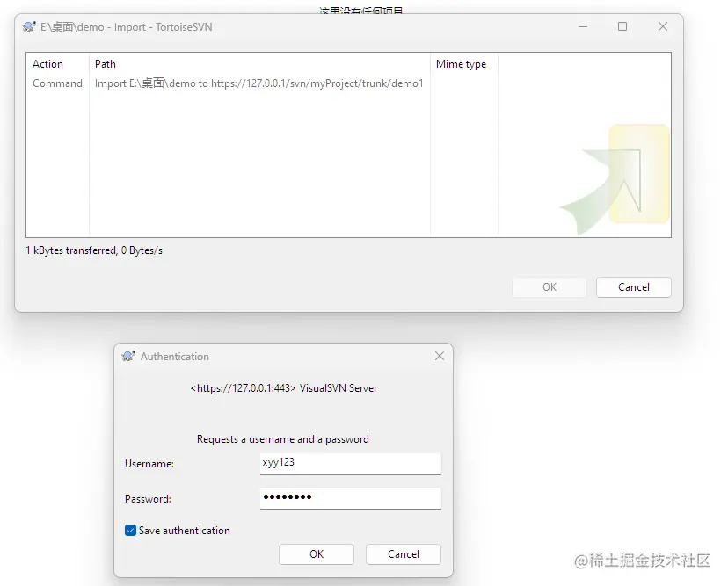Select the Import command path row text
This screenshot has width=728, height=586.
point(259,83)
